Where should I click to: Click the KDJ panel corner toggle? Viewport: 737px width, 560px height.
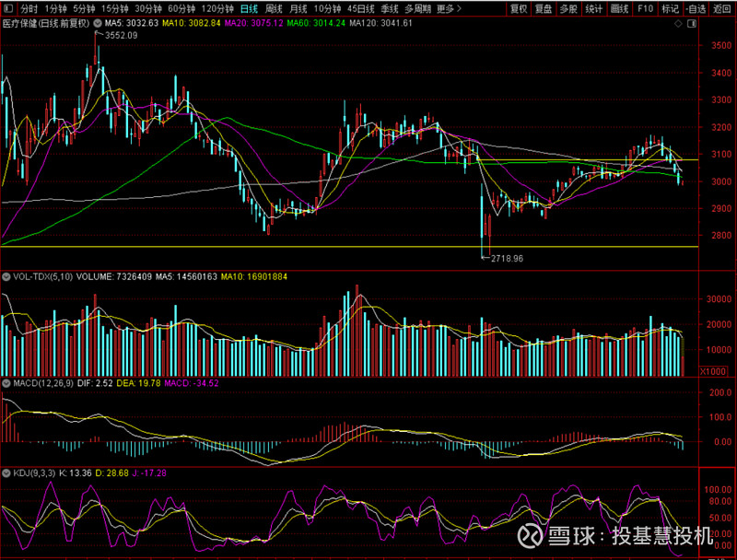[5, 472]
